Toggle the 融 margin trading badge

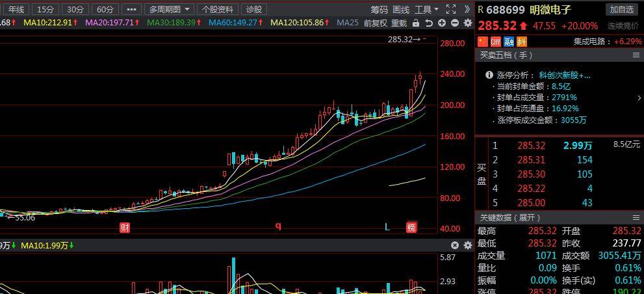click(509, 41)
